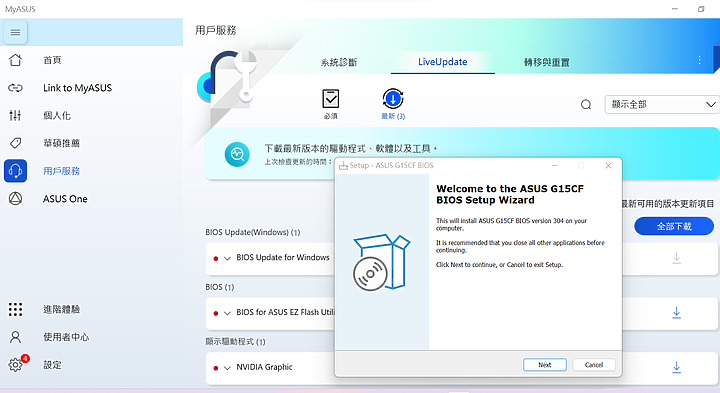Open the ASUS One icon
720x393 pixels.
(x=15, y=198)
